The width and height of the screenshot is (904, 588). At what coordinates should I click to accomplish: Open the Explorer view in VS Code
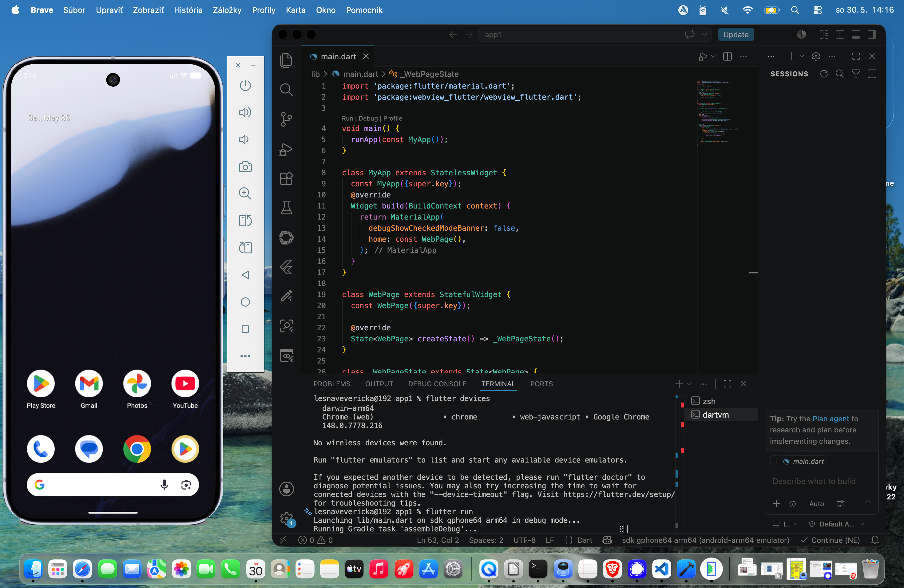(x=286, y=60)
